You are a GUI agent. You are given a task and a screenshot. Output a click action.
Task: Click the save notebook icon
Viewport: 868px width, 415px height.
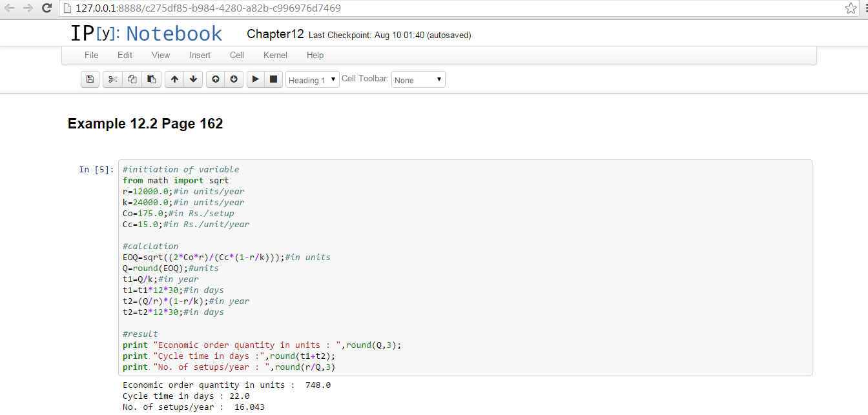(x=90, y=79)
